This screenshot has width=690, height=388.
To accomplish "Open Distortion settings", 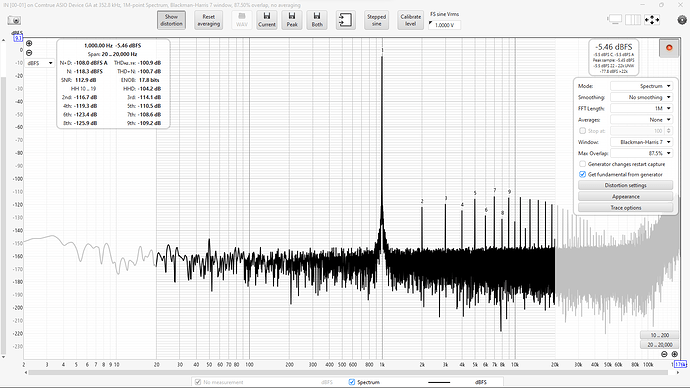I will click(625, 185).
